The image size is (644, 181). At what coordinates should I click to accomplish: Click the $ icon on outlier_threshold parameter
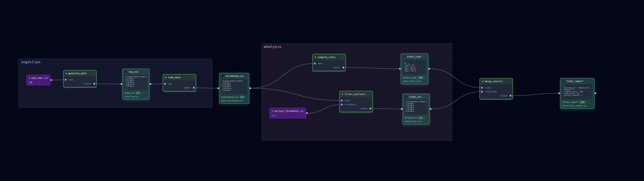[272, 111]
